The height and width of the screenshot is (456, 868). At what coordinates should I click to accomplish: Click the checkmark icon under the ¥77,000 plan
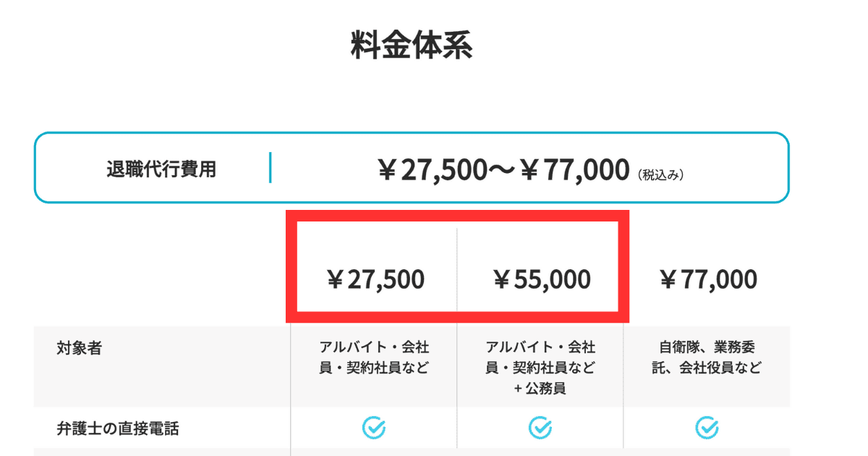coord(707,428)
